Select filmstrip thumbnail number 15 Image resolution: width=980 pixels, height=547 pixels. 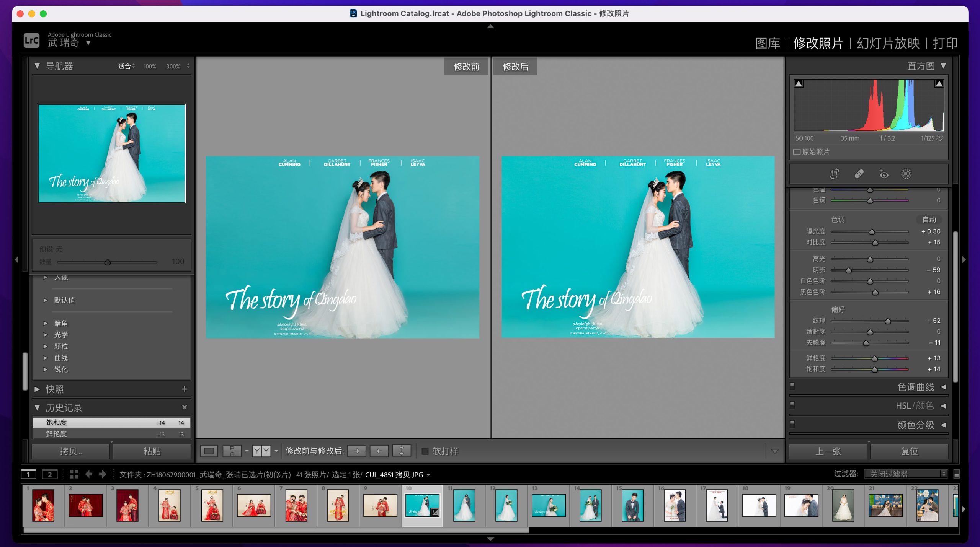point(632,505)
